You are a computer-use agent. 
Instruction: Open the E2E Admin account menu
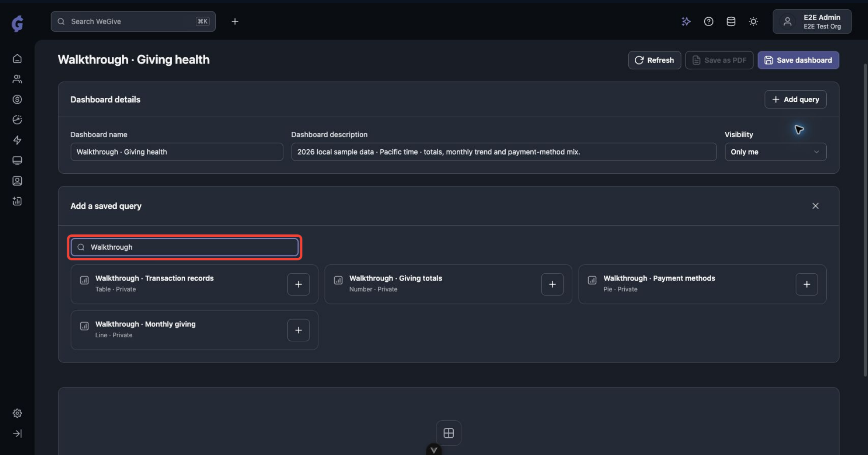812,21
